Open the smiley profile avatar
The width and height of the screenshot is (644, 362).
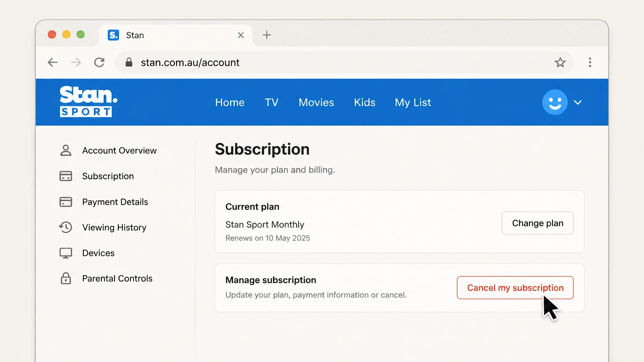pos(555,102)
